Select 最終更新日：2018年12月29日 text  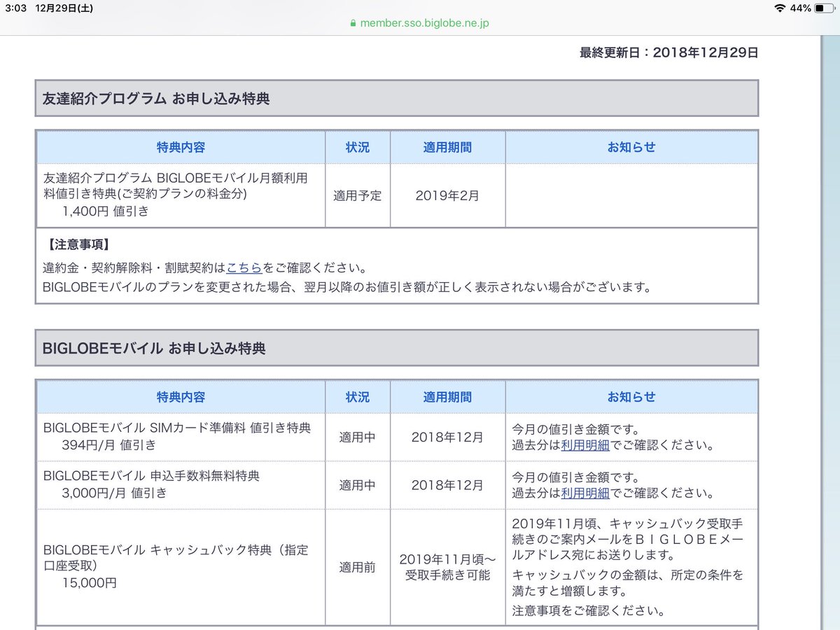click(x=668, y=52)
